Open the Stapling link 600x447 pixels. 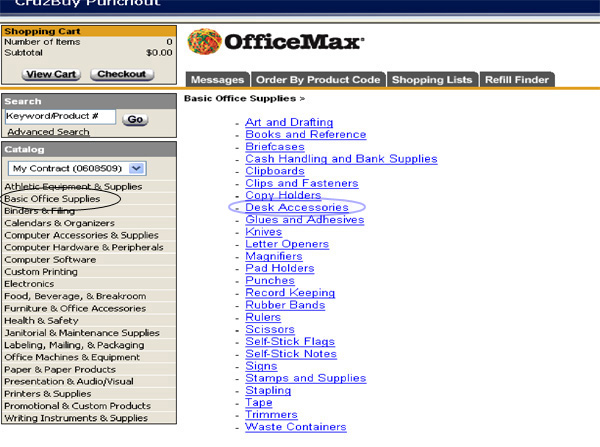point(268,390)
